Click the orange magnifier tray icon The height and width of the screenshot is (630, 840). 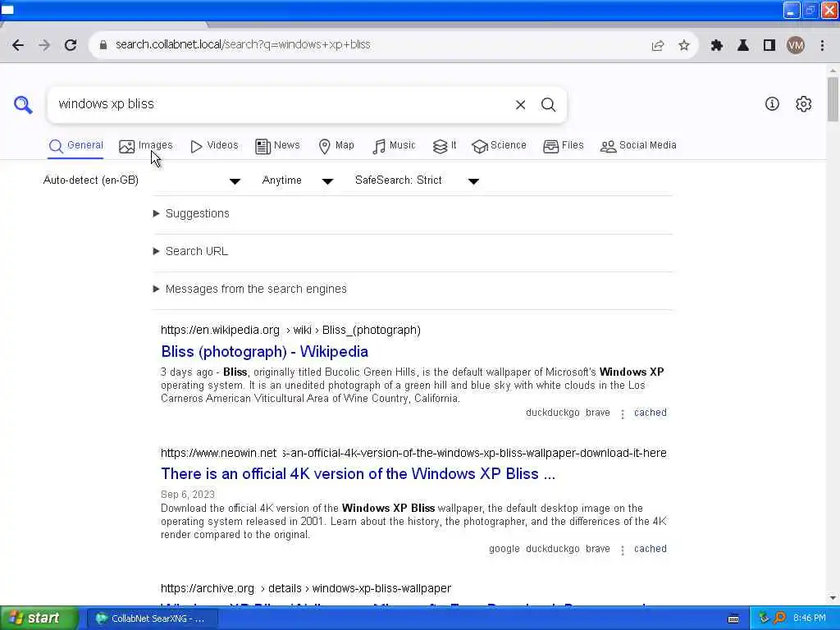point(779,619)
